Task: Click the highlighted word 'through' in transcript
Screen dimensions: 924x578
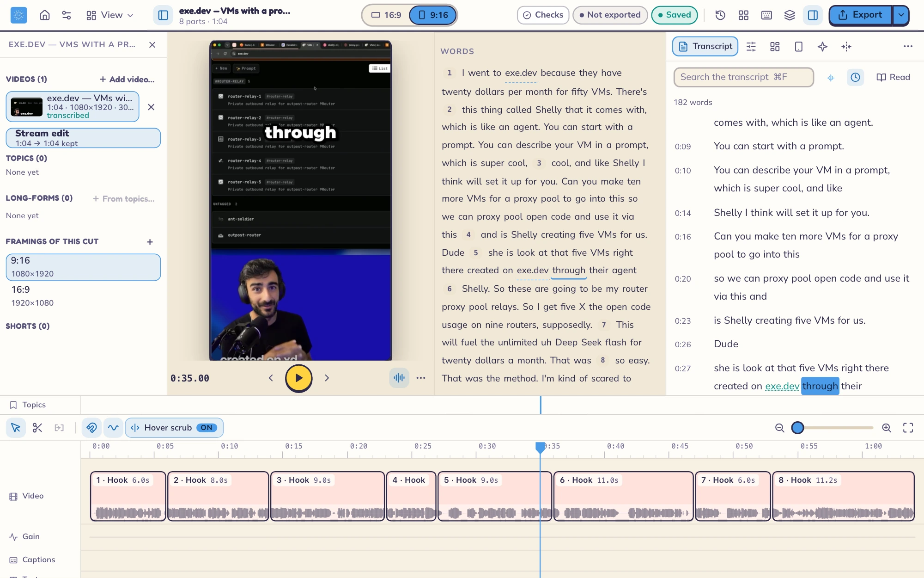Action: point(820,386)
